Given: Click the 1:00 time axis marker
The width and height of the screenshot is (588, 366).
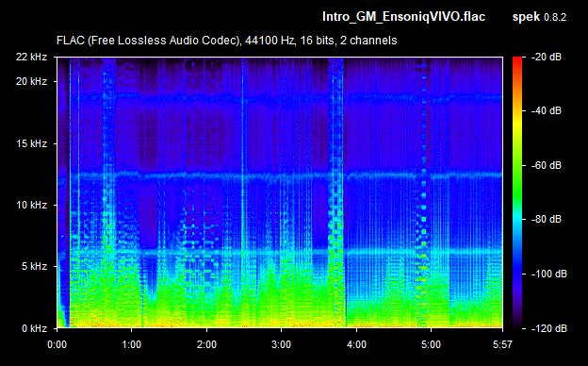Looking at the screenshot, I should pos(132,344).
